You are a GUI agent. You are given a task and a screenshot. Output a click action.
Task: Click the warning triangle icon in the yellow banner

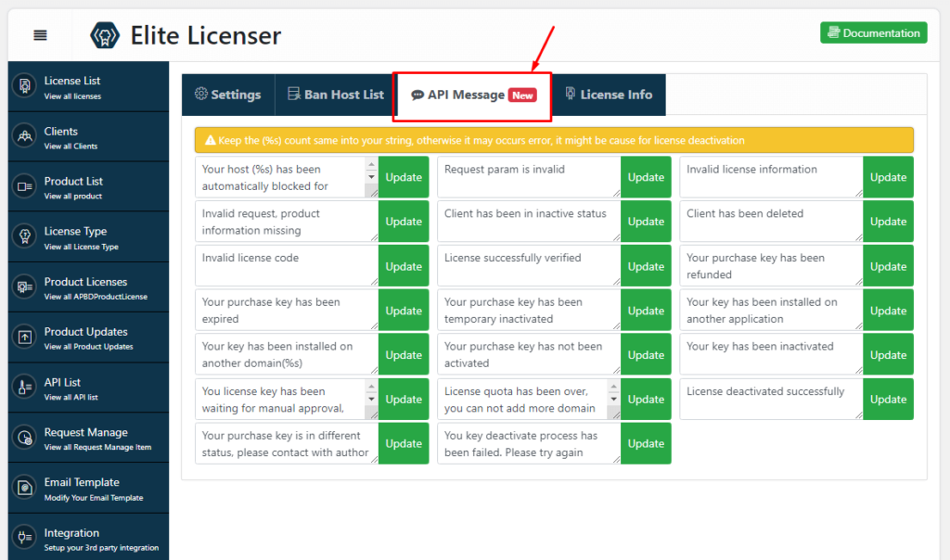point(211,140)
